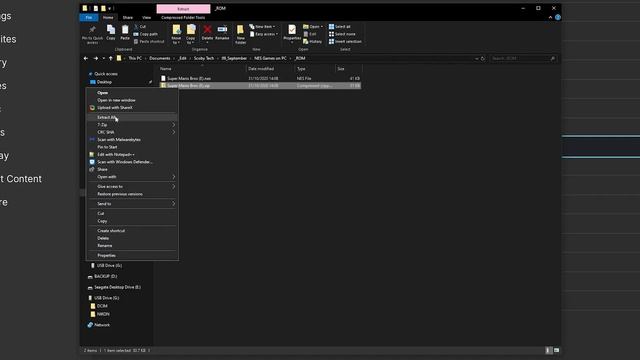Expand Open with submenu
640x360 pixels.
point(132,177)
